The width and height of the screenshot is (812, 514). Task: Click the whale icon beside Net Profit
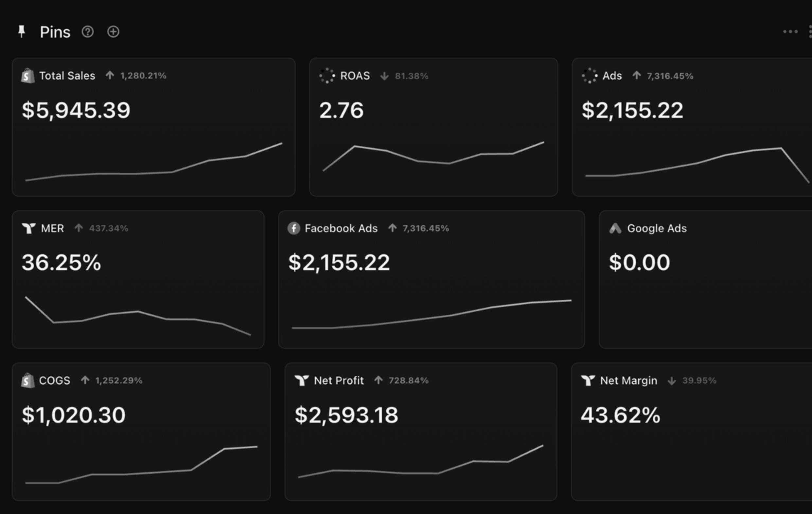301,381
